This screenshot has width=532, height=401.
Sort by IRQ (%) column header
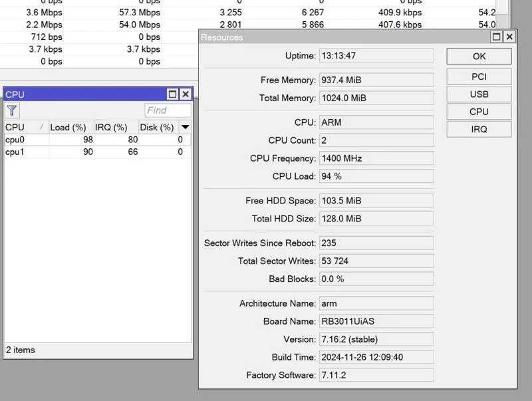tap(116, 127)
